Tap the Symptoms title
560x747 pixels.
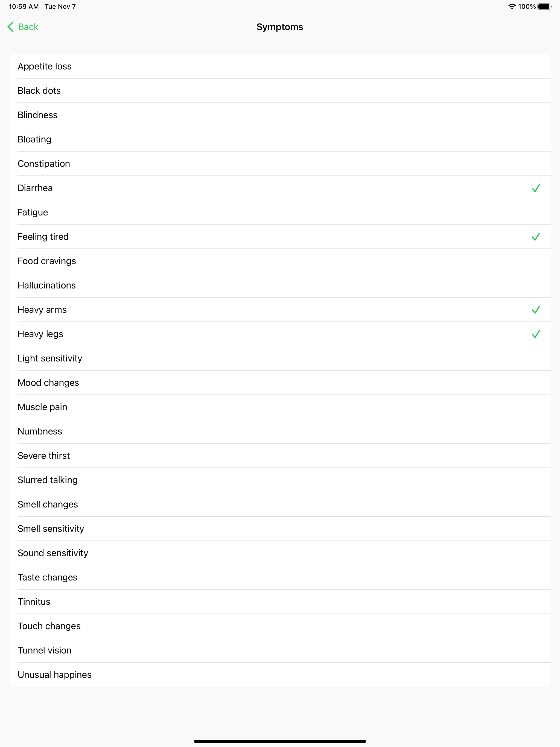280,27
